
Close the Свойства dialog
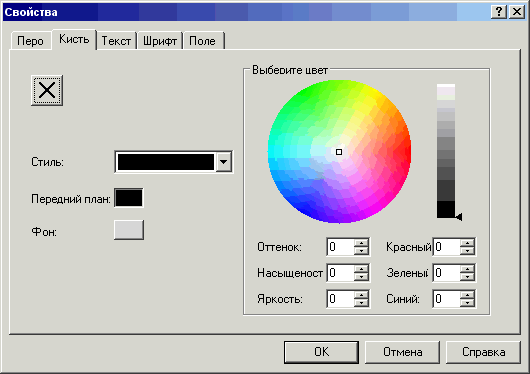click(517, 12)
